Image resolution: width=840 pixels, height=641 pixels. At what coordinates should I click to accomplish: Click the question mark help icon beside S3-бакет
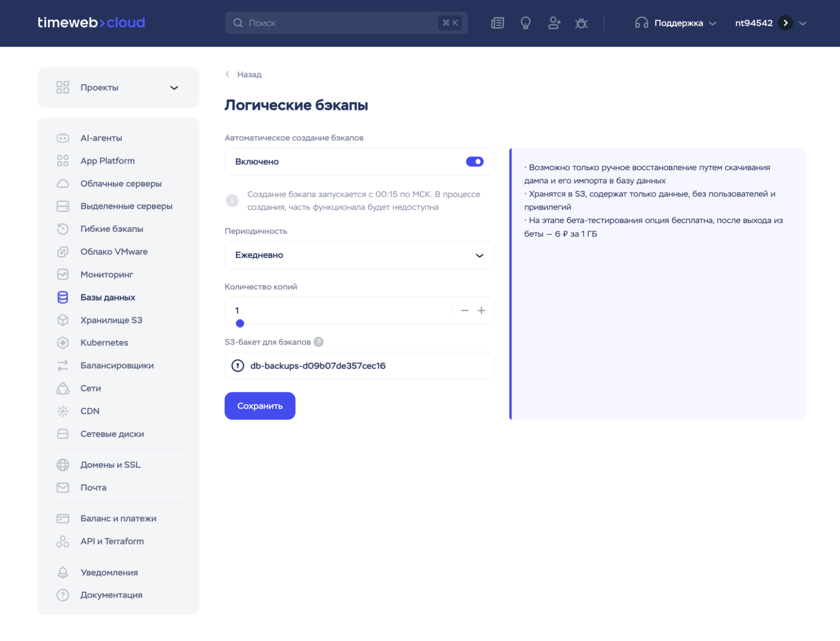coord(319,342)
